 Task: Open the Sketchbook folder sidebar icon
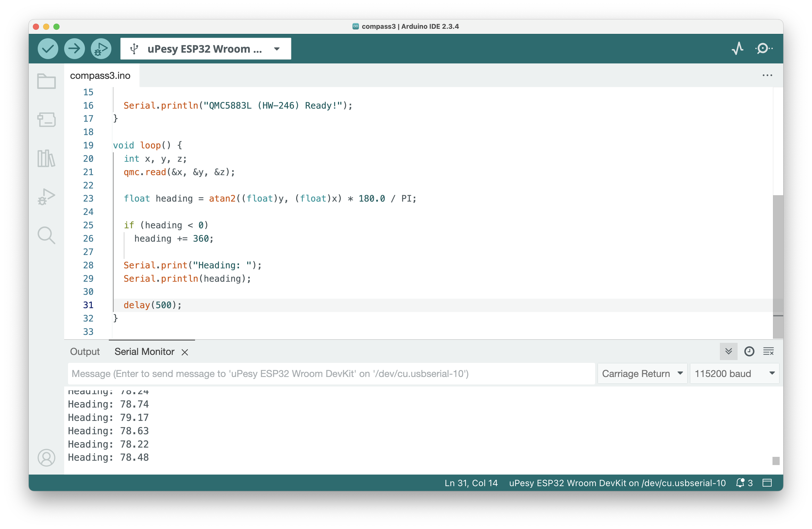click(x=46, y=81)
